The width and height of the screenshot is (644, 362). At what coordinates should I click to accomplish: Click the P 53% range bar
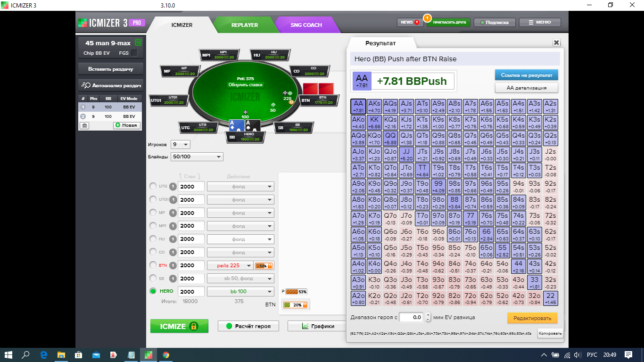296,291
